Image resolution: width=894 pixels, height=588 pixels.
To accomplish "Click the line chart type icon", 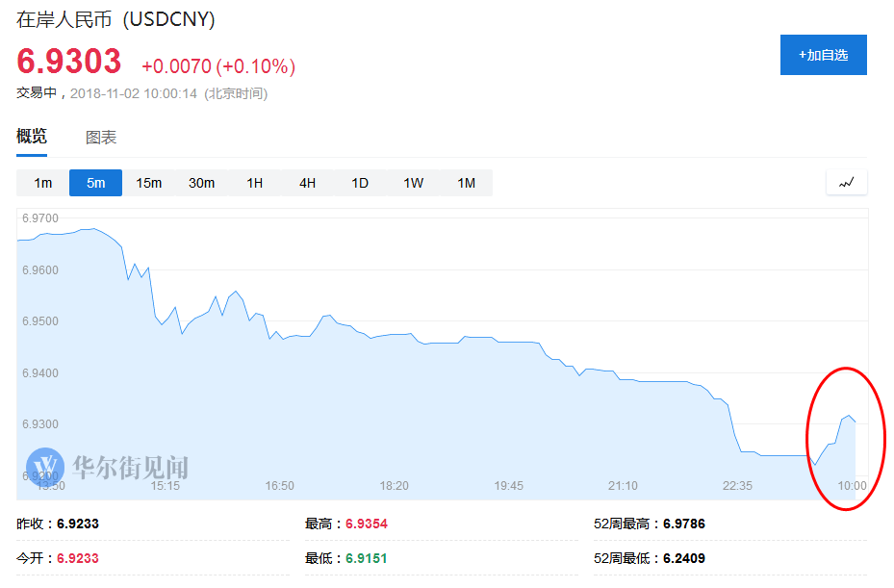I will 846,182.
